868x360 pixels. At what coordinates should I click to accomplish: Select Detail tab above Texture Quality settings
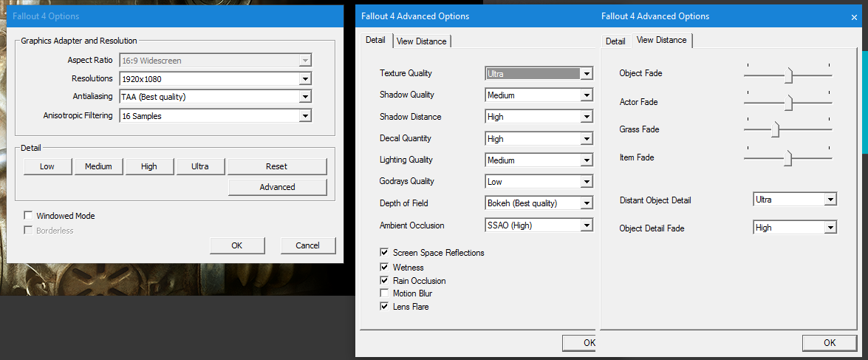376,41
